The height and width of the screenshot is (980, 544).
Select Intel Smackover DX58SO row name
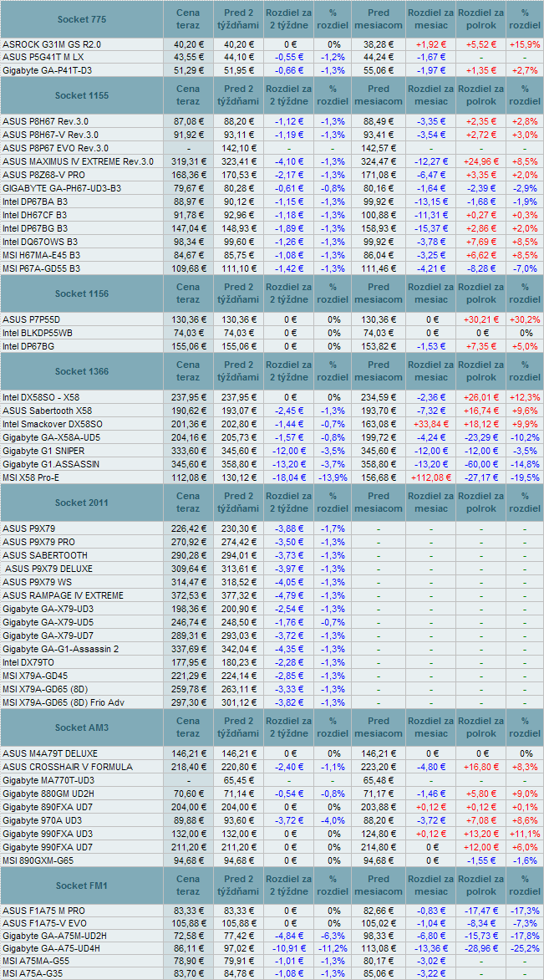[x=52, y=423]
